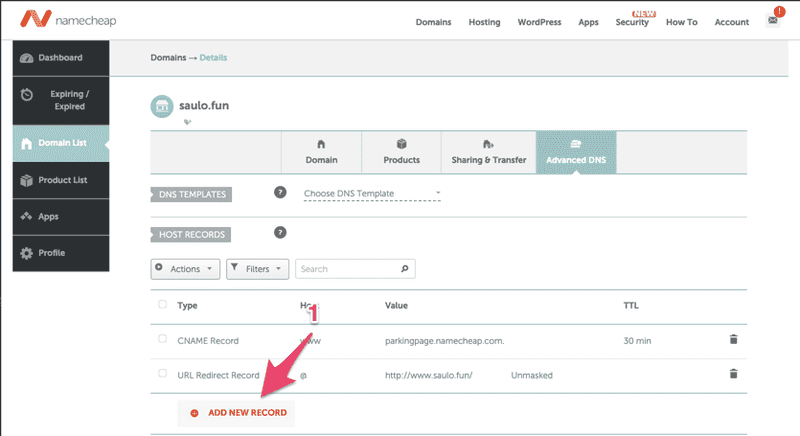
Task: Click the Profile gear icon
Action: pos(27,253)
